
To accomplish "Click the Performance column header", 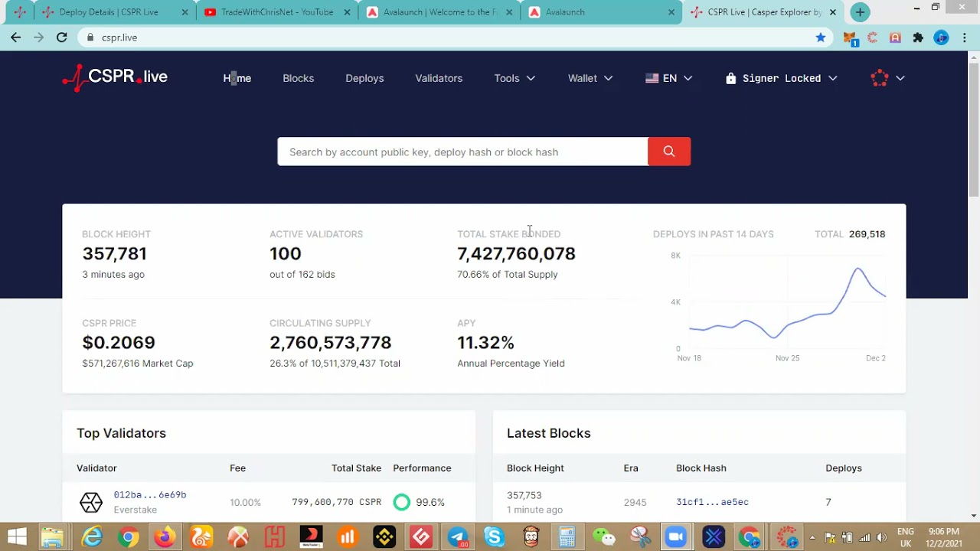I will click(x=422, y=468).
